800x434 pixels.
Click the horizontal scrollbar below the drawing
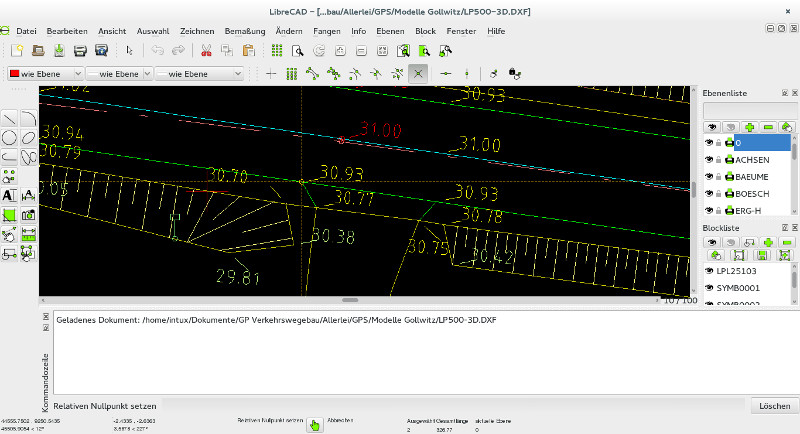350,300
